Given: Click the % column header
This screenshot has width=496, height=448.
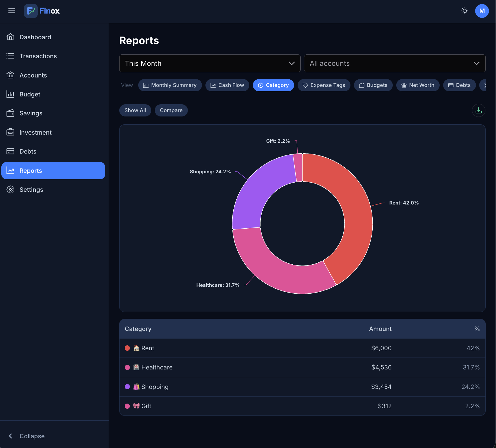Looking at the screenshot, I should (x=477, y=329).
